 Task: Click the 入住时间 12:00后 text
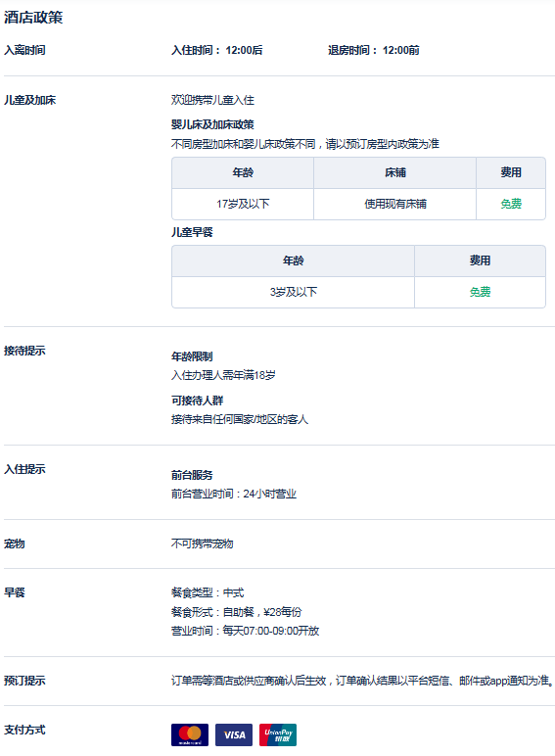point(216,50)
